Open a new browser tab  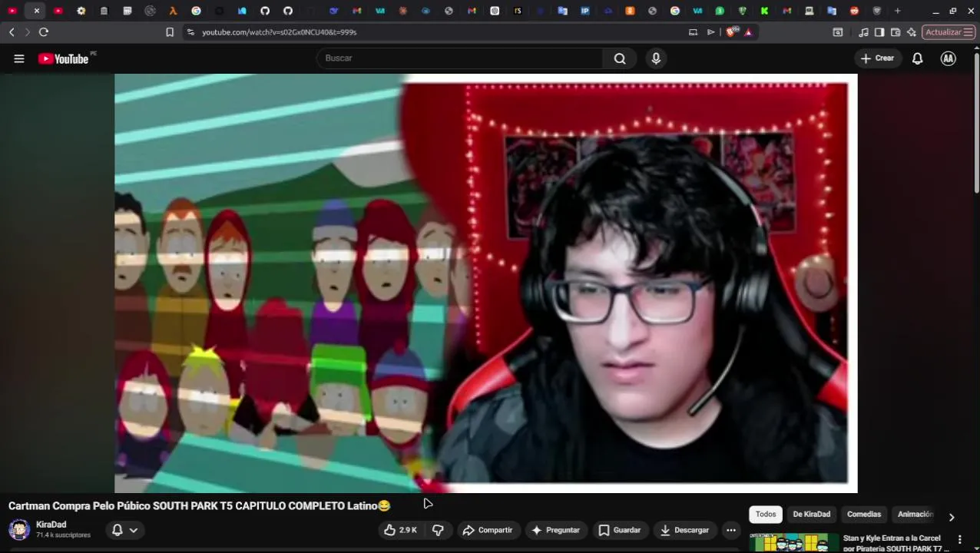897,11
